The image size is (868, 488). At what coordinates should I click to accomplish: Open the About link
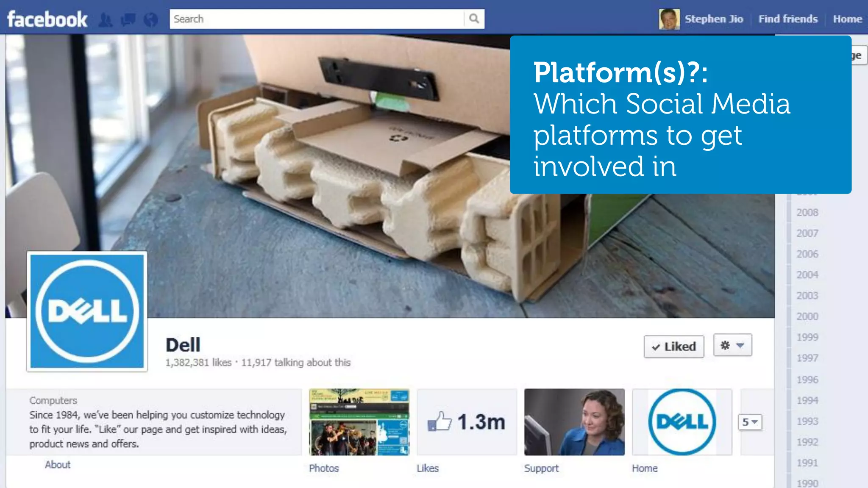58,465
